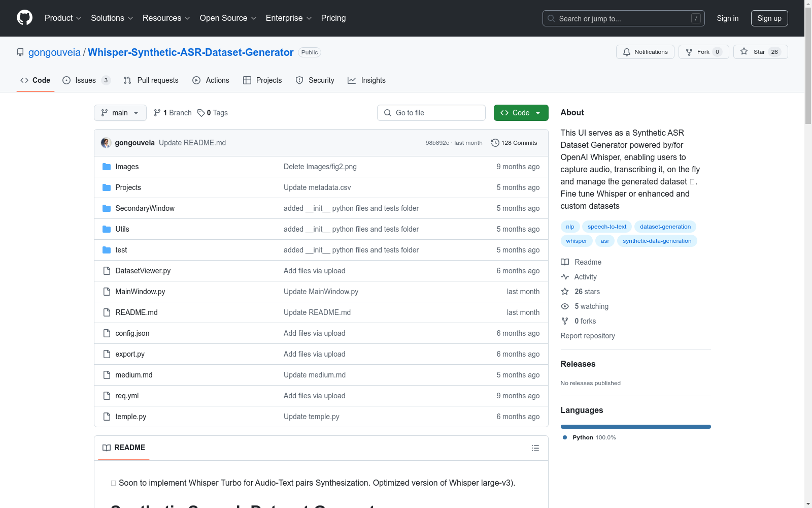The width and height of the screenshot is (812, 508).
Task: Click the Utils folder icon
Action: 107,229
